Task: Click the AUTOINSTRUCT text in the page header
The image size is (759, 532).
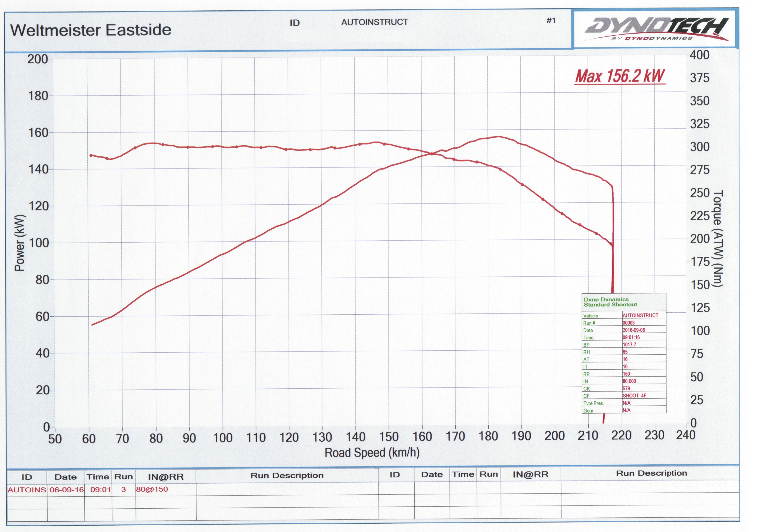Action: coord(375,22)
